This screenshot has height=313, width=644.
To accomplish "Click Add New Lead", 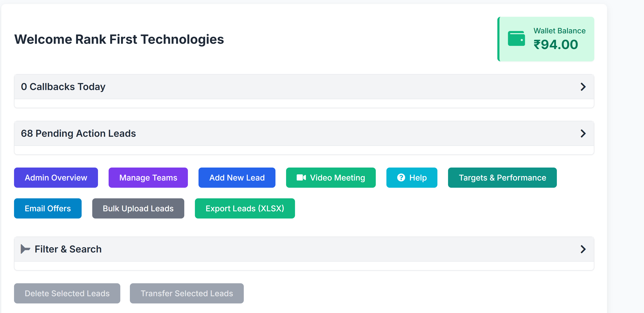I will point(237,178).
